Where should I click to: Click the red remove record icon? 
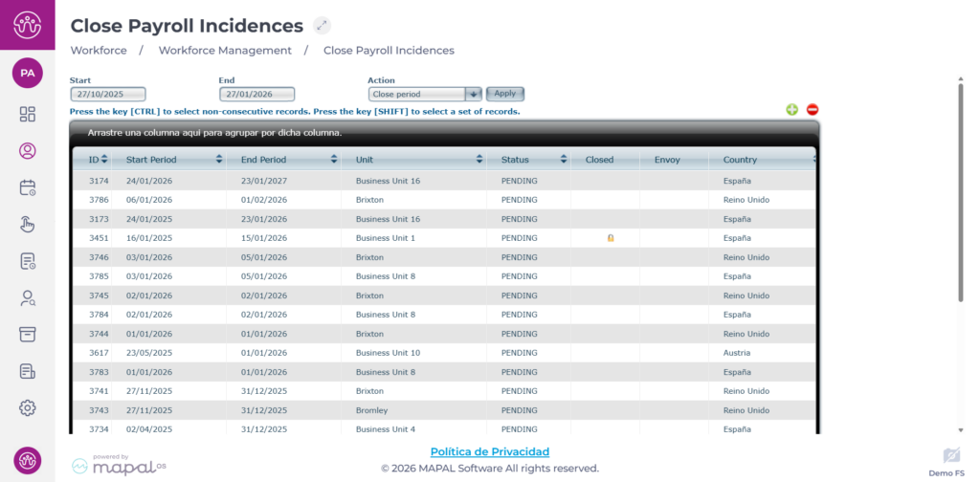tap(813, 110)
